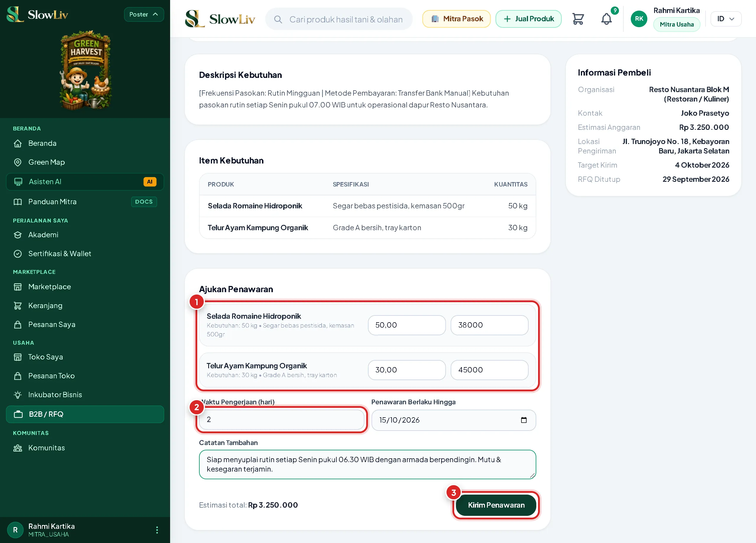Open Sertifikasi & Wallet

(85, 254)
